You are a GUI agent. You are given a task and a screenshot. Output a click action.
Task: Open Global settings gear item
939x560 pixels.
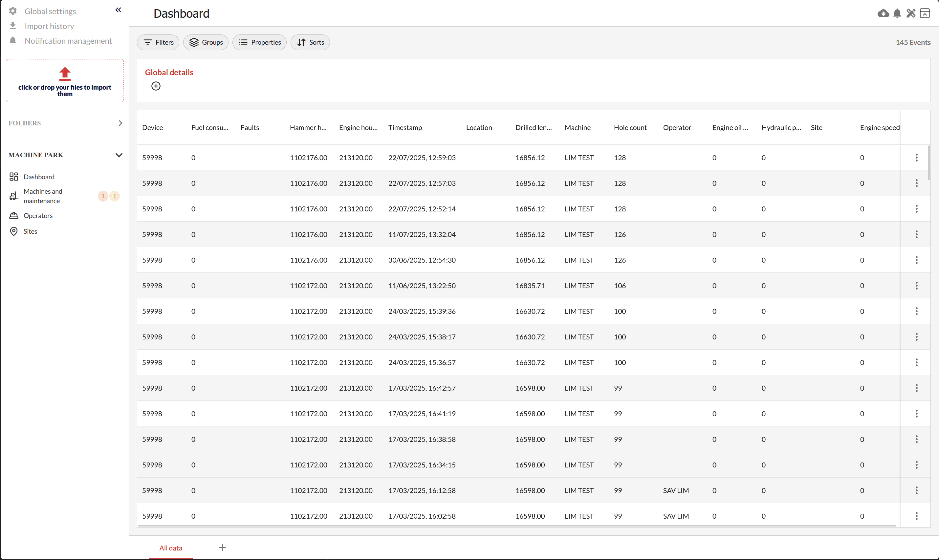(50, 11)
